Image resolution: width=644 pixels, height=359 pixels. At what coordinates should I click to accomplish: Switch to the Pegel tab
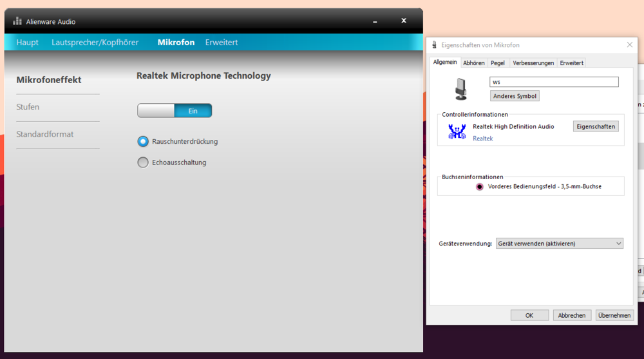[497, 63]
